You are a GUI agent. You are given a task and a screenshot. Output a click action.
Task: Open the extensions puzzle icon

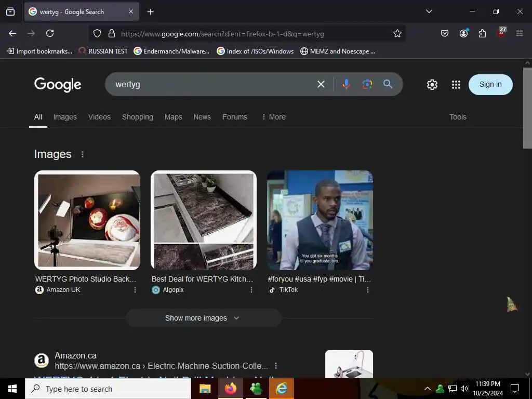tap(482, 33)
